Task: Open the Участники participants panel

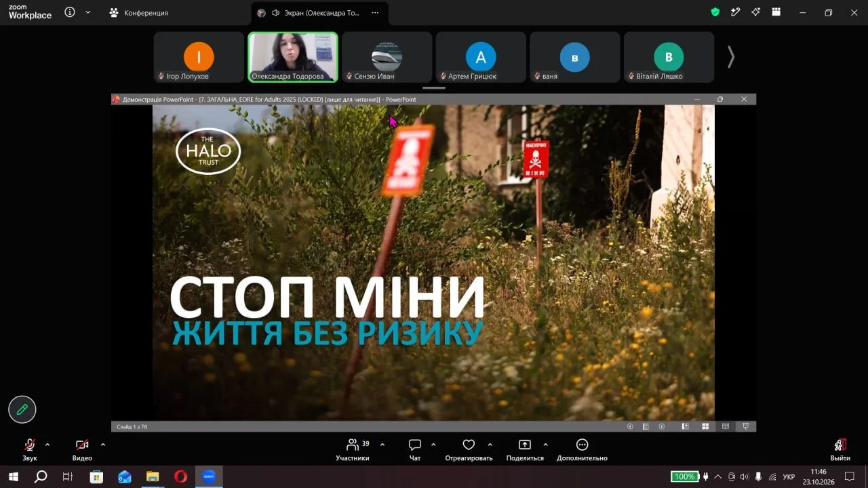Action: tap(353, 449)
